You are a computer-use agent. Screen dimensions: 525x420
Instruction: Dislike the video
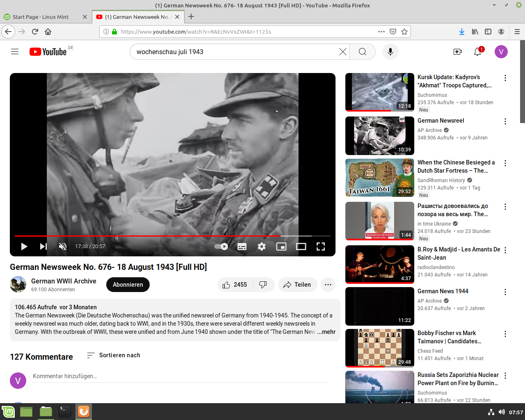tap(264, 285)
